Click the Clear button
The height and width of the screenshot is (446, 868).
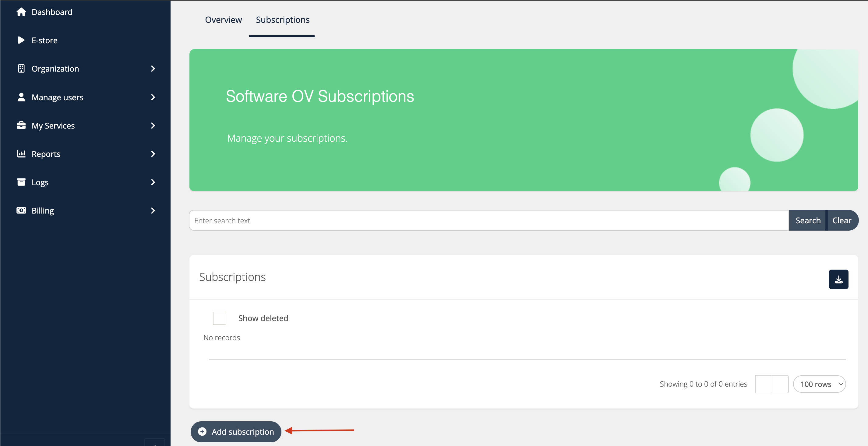pyautogui.click(x=842, y=221)
